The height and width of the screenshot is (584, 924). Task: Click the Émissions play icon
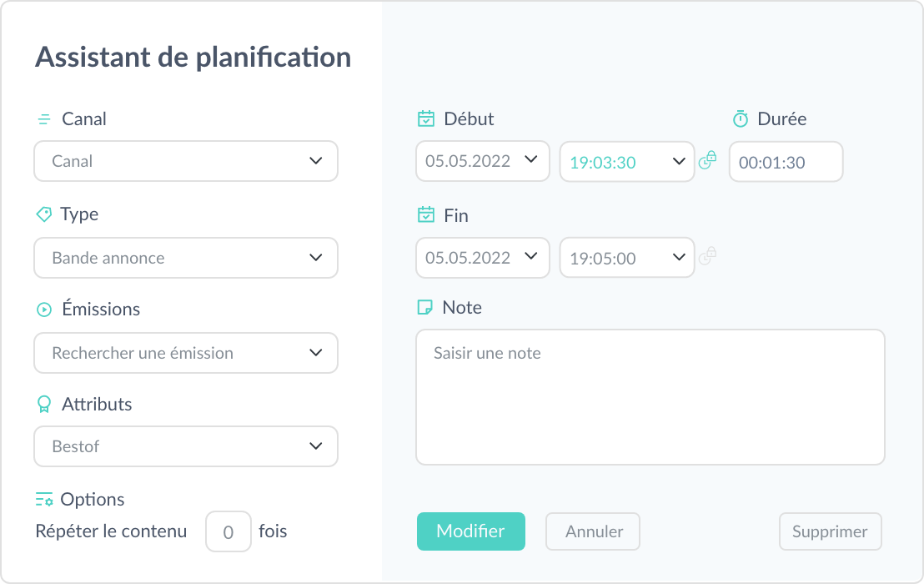(x=44, y=310)
